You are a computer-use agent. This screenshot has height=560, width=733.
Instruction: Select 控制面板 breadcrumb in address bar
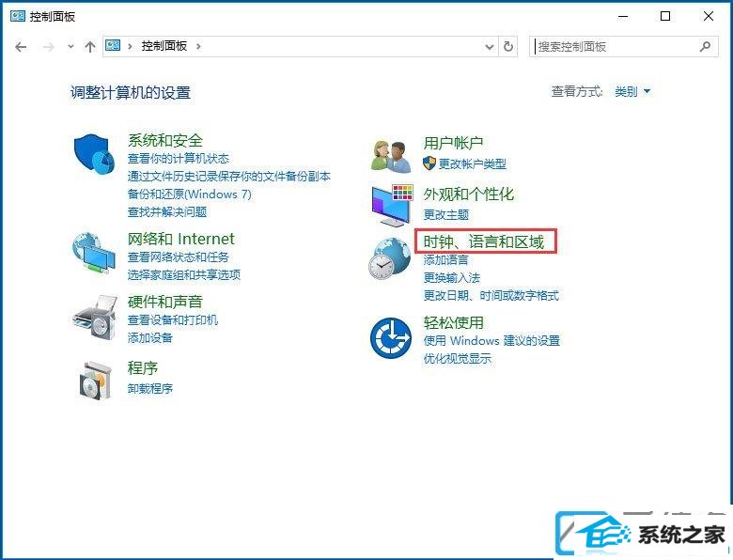click(x=164, y=46)
